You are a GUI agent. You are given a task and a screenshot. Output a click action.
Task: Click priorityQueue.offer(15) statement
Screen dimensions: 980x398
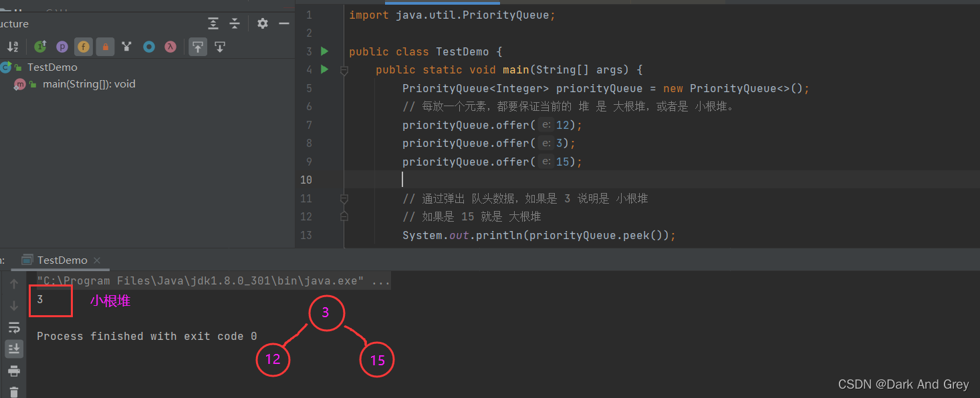[x=493, y=162]
